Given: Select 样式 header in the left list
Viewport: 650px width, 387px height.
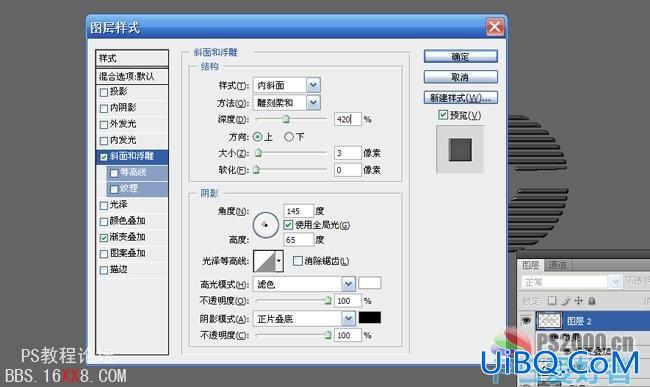Looking at the screenshot, I should (x=132, y=58).
